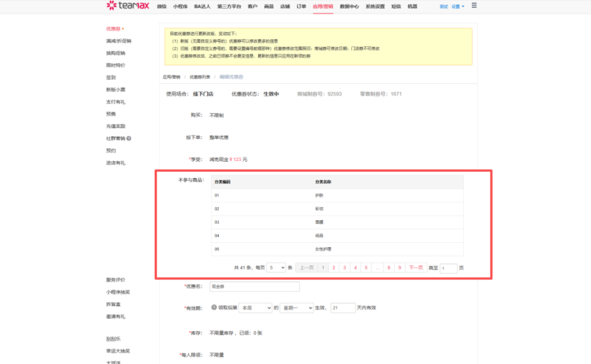Go to page 3 in pagination
Image resolution: width=591 pixels, height=364 pixels.
tap(344, 268)
